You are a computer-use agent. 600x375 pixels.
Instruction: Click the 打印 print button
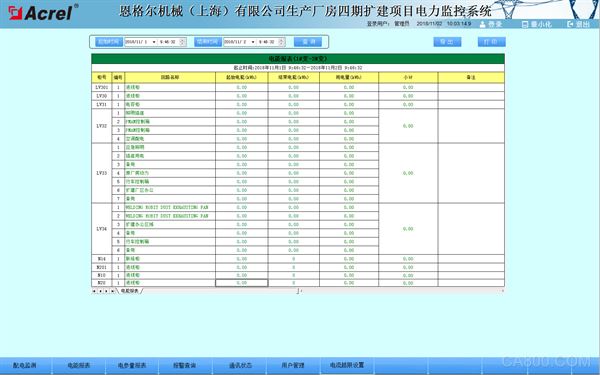click(x=492, y=42)
